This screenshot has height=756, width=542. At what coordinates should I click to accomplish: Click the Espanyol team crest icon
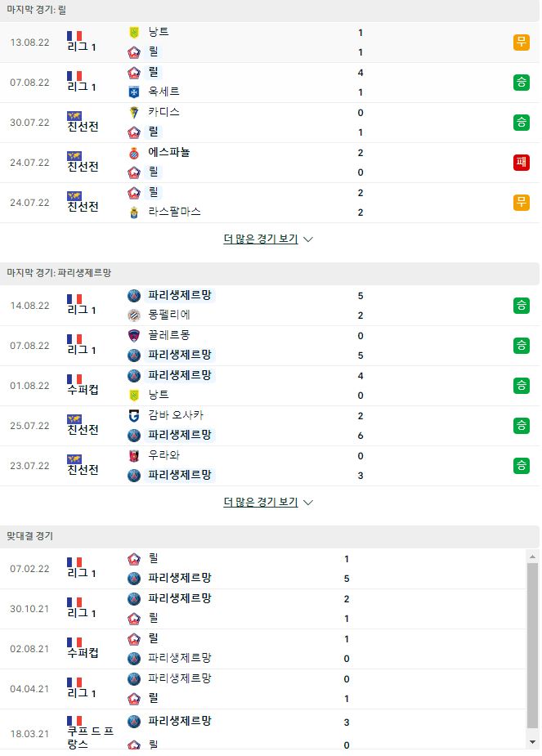click(134, 152)
